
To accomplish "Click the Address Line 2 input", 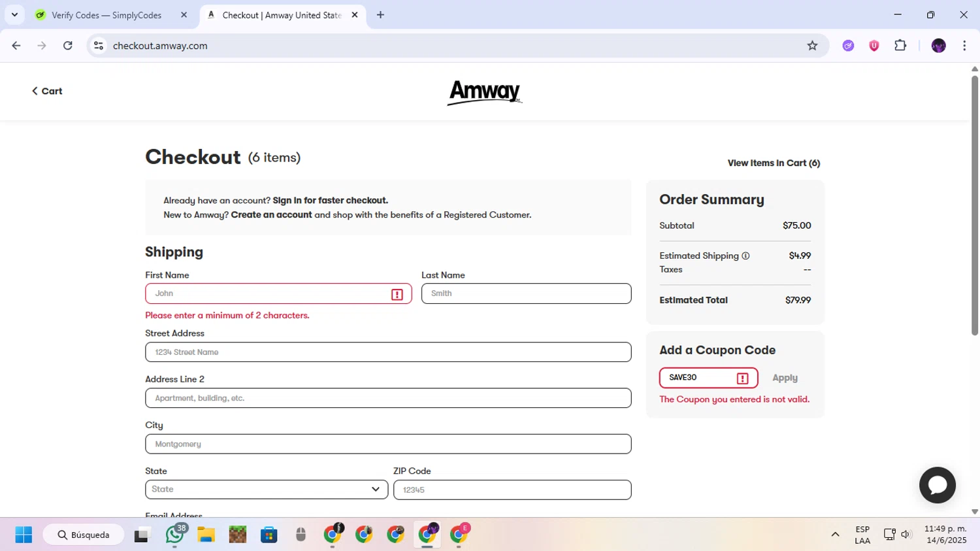I will 388,398.
